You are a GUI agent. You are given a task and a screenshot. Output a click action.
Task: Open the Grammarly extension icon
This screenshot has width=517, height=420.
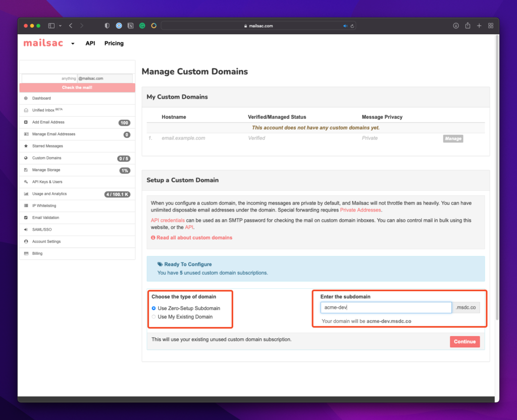pos(142,26)
